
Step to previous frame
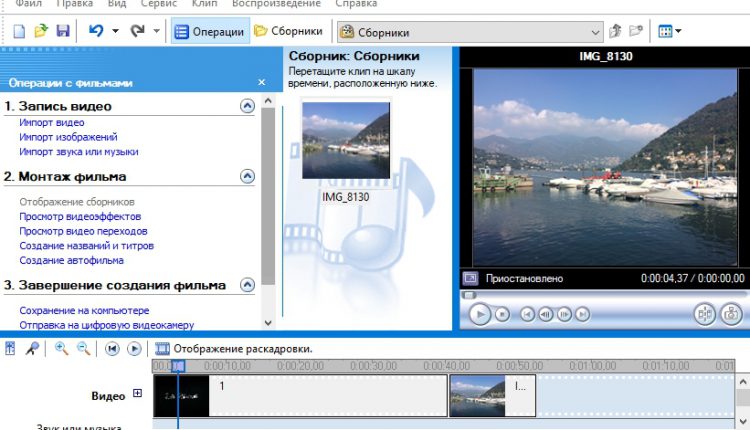coord(546,314)
